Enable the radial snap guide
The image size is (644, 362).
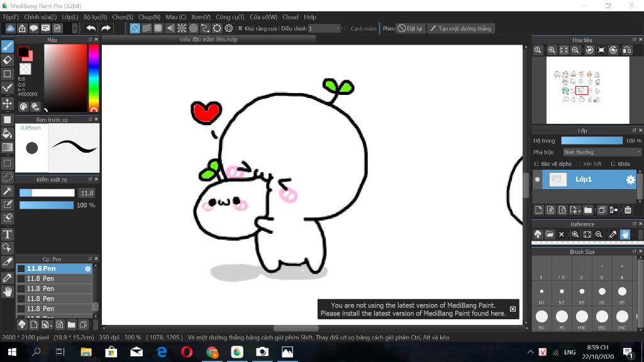[182, 28]
